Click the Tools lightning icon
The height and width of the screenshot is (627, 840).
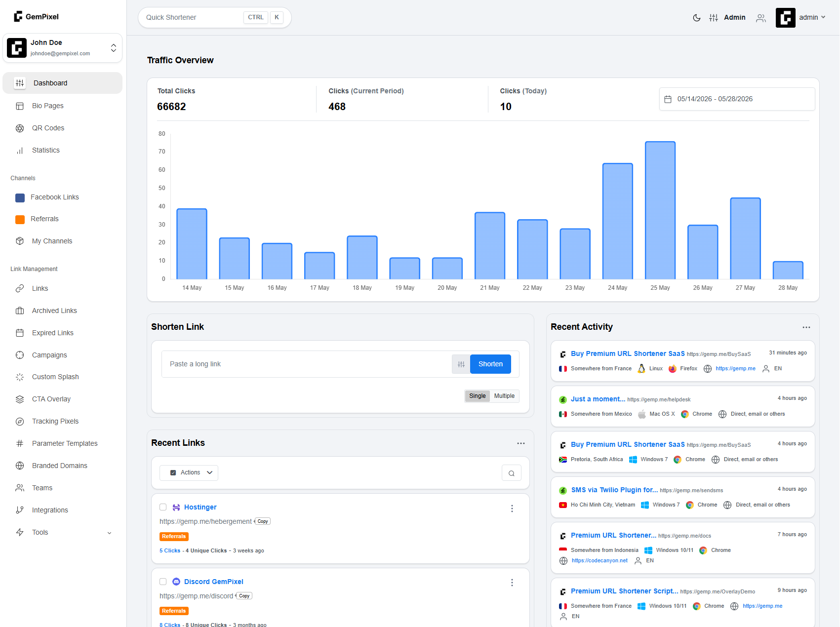[x=20, y=532]
